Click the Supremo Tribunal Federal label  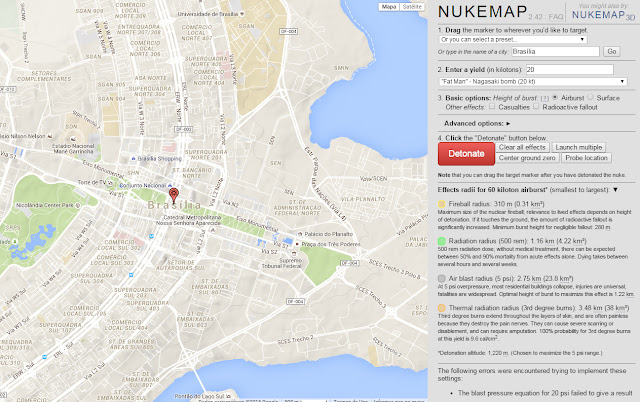click(x=282, y=263)
